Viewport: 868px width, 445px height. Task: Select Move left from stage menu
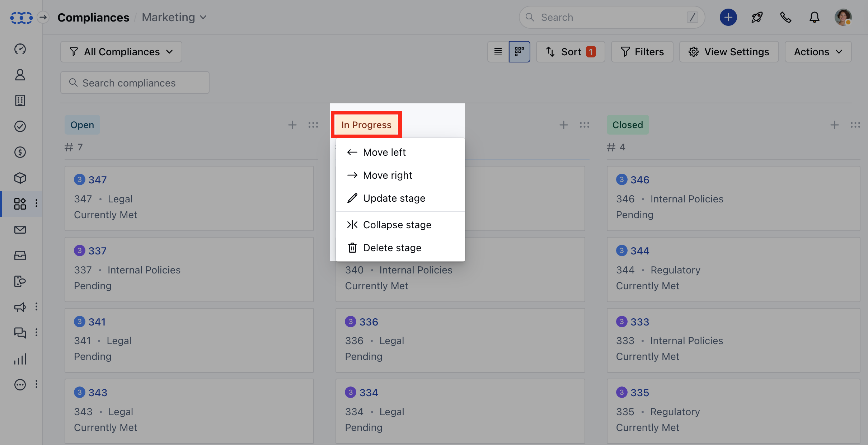400,152
